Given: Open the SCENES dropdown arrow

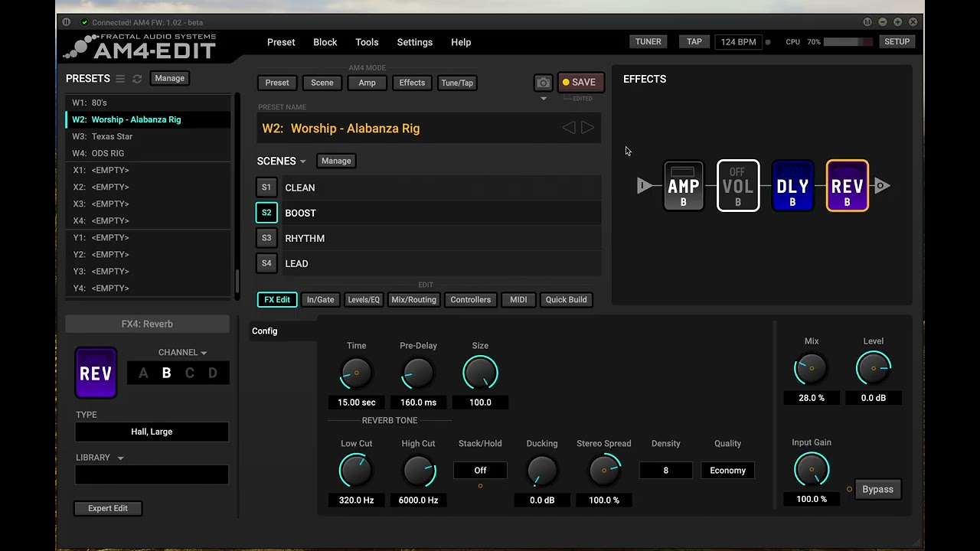Looking at the screenshot, I should point(303,161).
